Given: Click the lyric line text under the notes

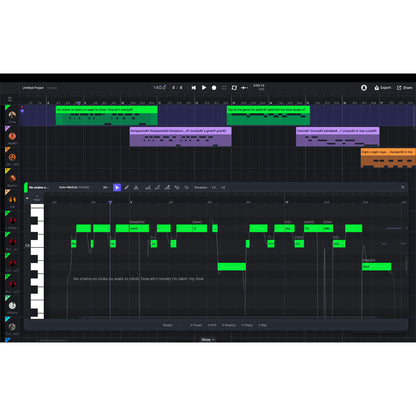Looking at the screenshot, I should (138, 279).
